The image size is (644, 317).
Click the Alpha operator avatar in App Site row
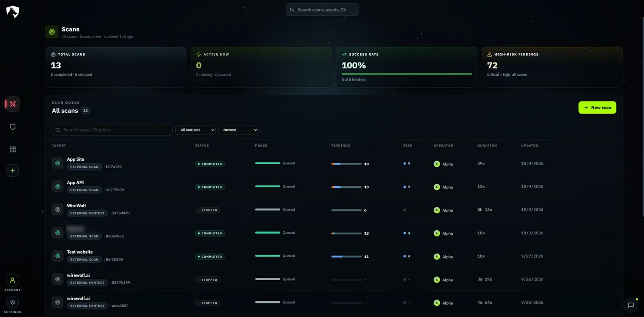437,164
